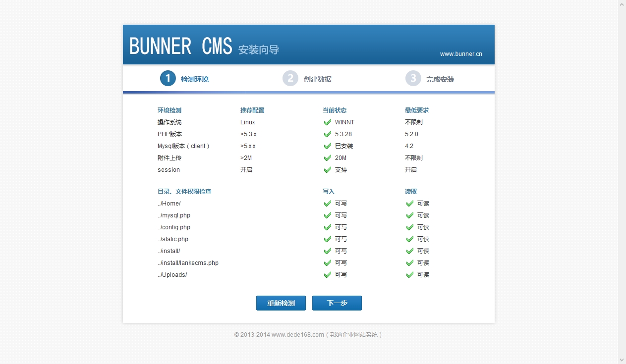Click 可读 checkmark in ../config.php row
Screen dimensions: 626x364
coord(409,227)
